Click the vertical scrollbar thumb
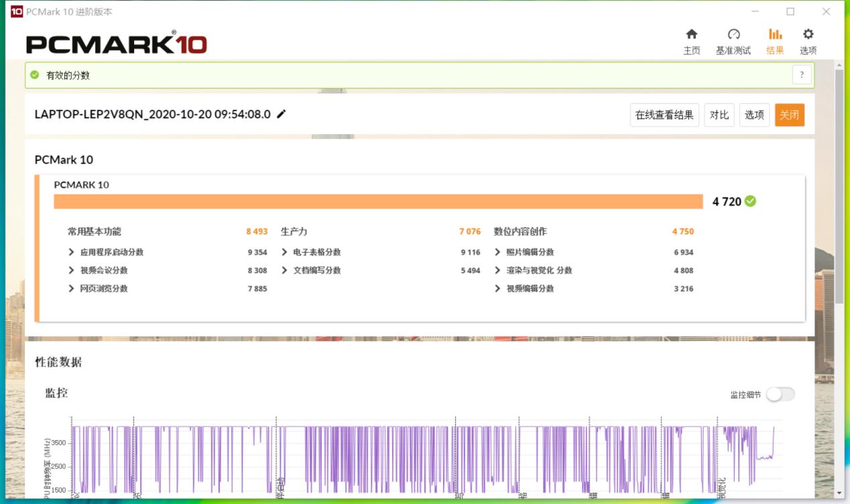Image resolution: width=850 pixels, height=504 pixels. click(839, 185)
